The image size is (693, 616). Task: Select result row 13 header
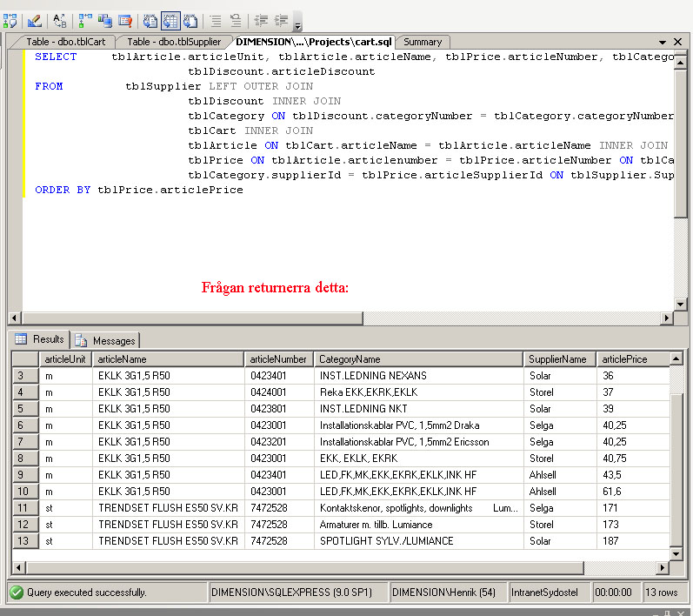25,541
